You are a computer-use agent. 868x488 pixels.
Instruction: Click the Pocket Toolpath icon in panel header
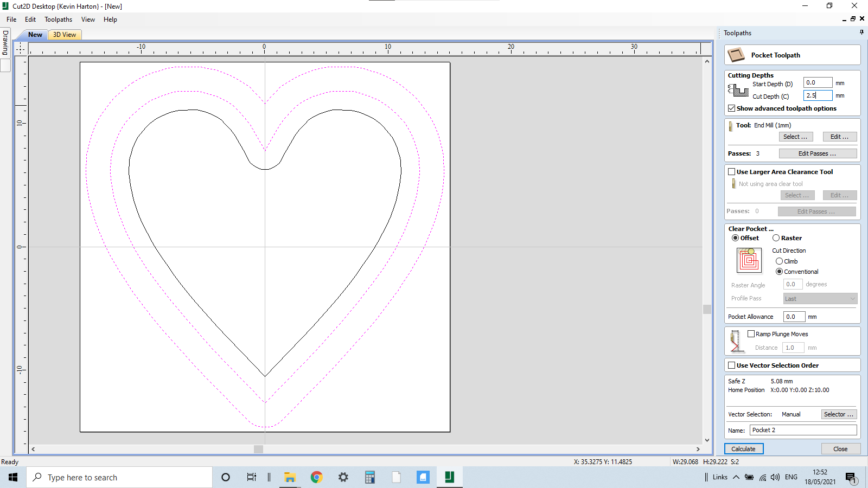point(736,55)
